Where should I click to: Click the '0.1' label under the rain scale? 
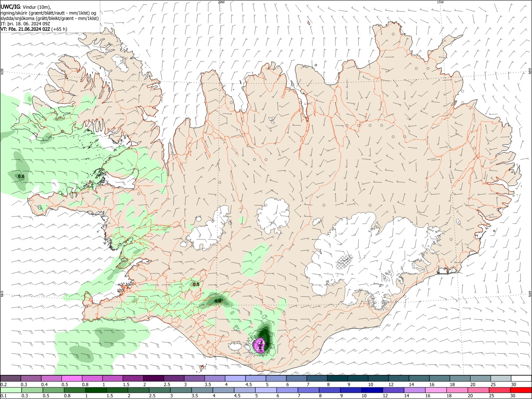tap(4, 396)
